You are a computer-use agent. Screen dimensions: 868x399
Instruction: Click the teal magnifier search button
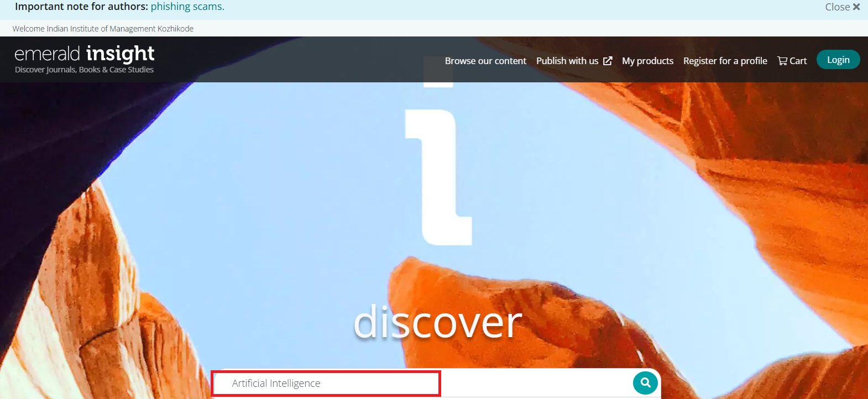[x=645, y=382]
